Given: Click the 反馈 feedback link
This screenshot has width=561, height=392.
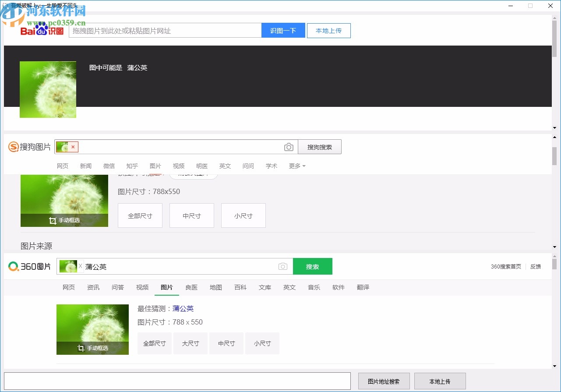Looking at the screenshot, I should (x=535, y=266).
